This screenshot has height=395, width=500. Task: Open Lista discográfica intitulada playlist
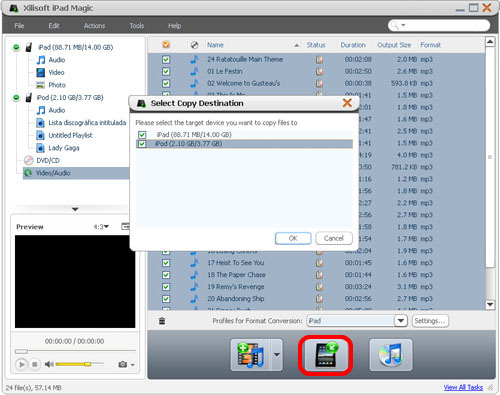click(87, 123)
